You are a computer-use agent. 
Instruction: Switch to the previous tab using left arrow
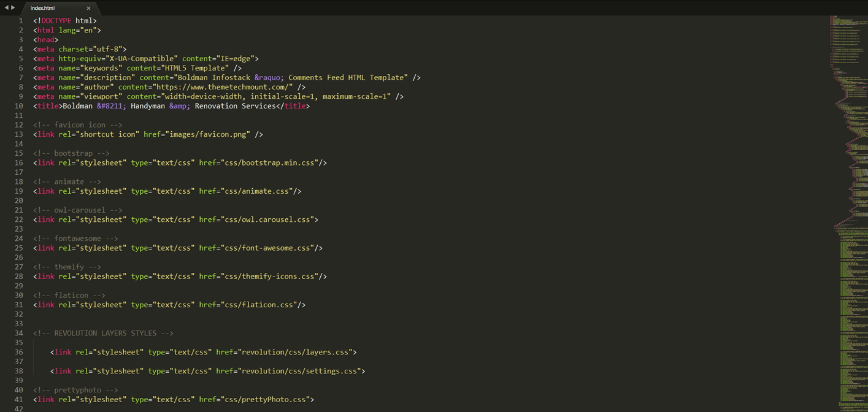point(7,8)
